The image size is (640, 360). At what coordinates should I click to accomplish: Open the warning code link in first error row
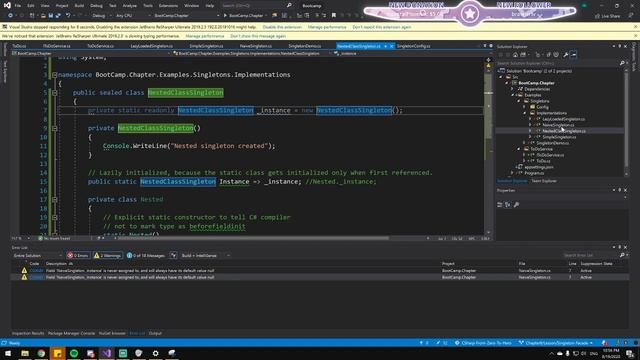[36, 271]
